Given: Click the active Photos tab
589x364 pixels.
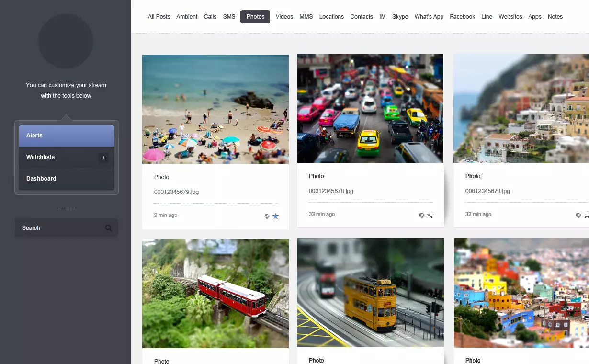Looking at the screenshot, I should tap(255, 17).
